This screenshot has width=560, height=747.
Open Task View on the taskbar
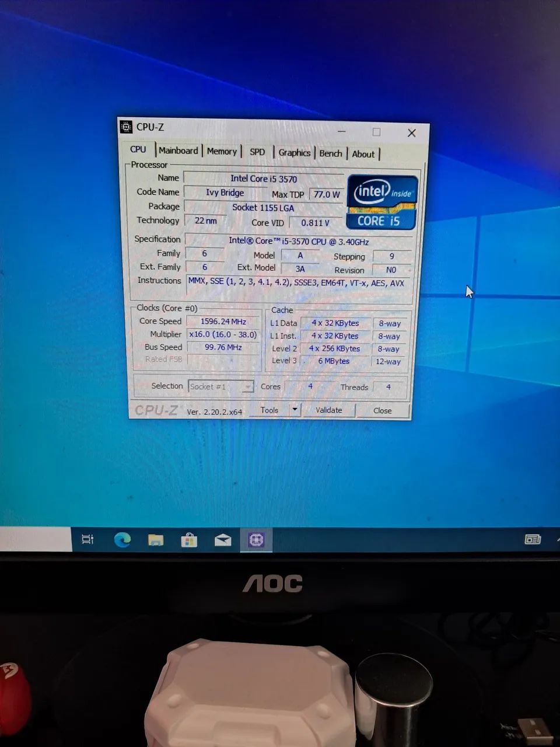click(x=87, y=539)
